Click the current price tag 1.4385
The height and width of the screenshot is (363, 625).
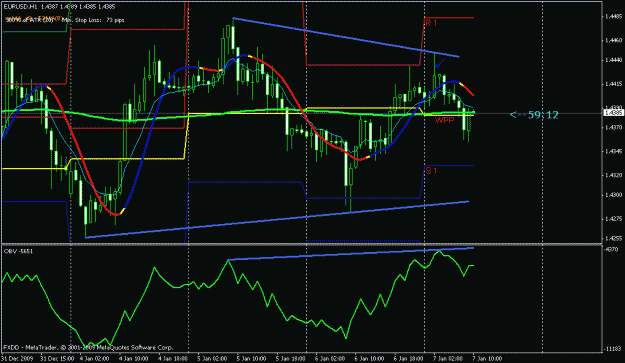click(x=613, y=113)
